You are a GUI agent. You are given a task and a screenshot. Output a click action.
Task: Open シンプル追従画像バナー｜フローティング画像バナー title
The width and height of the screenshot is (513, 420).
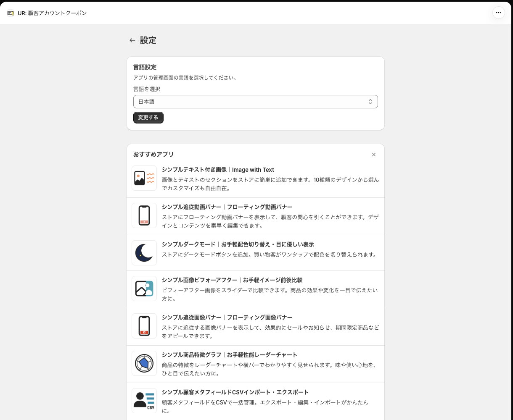pyautogui.click(x=227, y=318)
